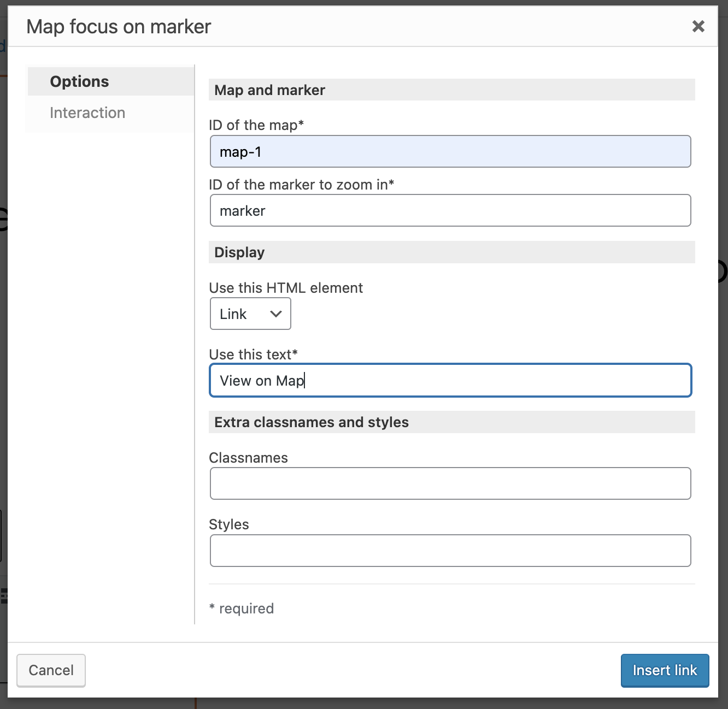This screenshot has height=709, width=728.
Task: Expand the Link selector chevron
Action: tap(275, 314)
